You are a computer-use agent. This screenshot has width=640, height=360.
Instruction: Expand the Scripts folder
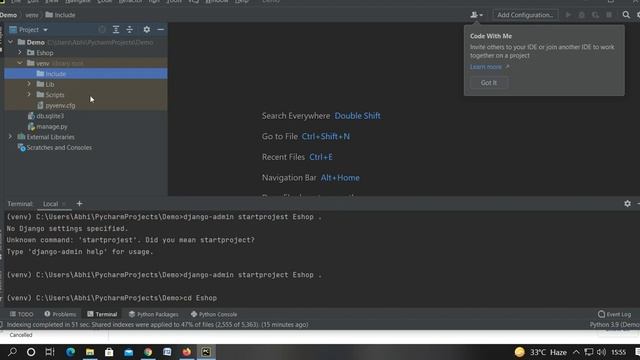point(29,95)
